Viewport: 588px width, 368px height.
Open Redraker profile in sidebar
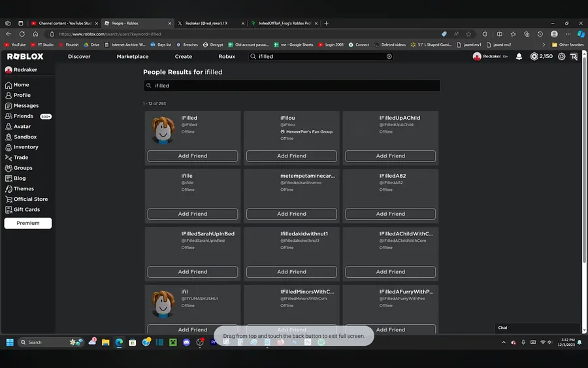coord(21,70)
